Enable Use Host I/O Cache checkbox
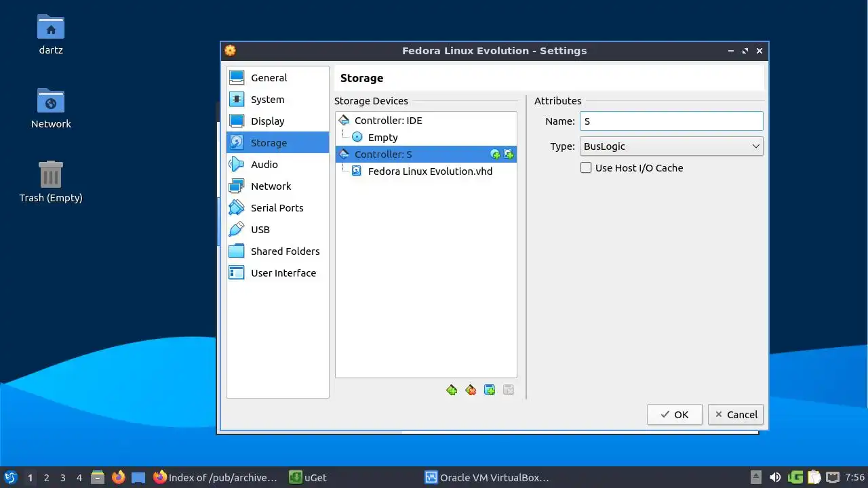The height and width of the screenshot is (488, 868). 586,168
